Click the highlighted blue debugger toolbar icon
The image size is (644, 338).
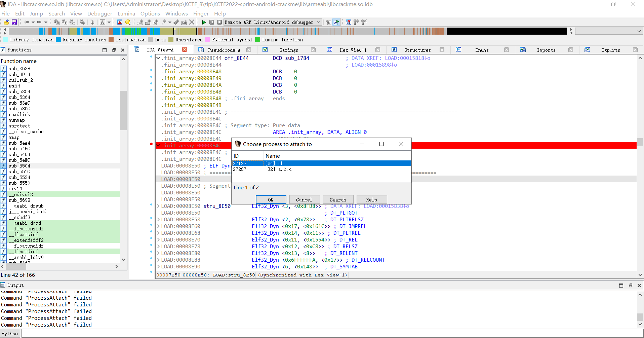point(336,22)
